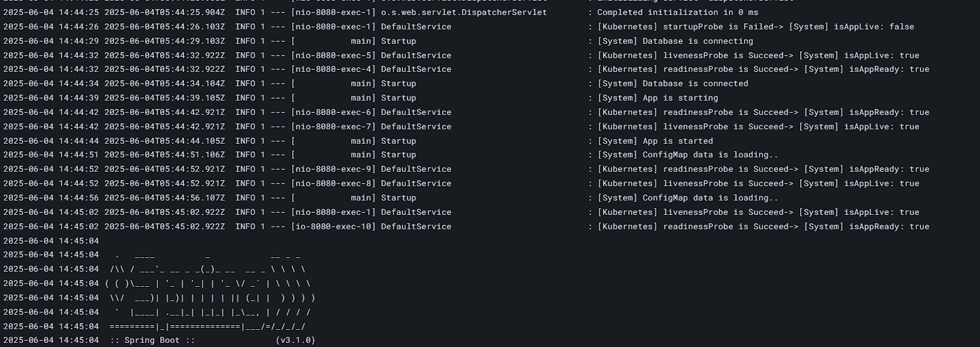The width and height of the screenshot is (980, 347).
Task: Select the nio-8080-exec-4 thread name
Action: pyautogui.click(x=333, y=69)
